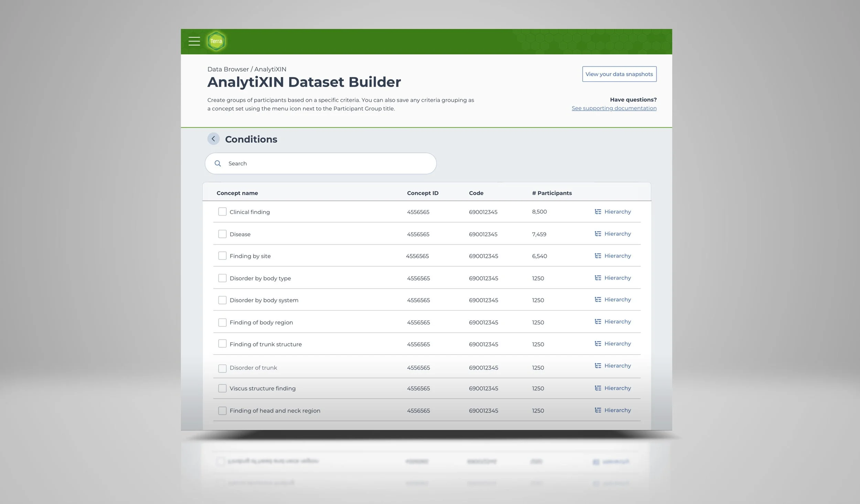This screenshot has height=504, width=860.
Task: Open Hierarchy link for Finding by site
Action: click(617, 256)
